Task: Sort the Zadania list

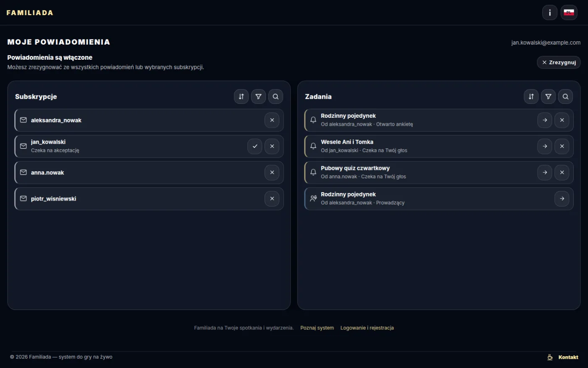Action: point(531,96)
